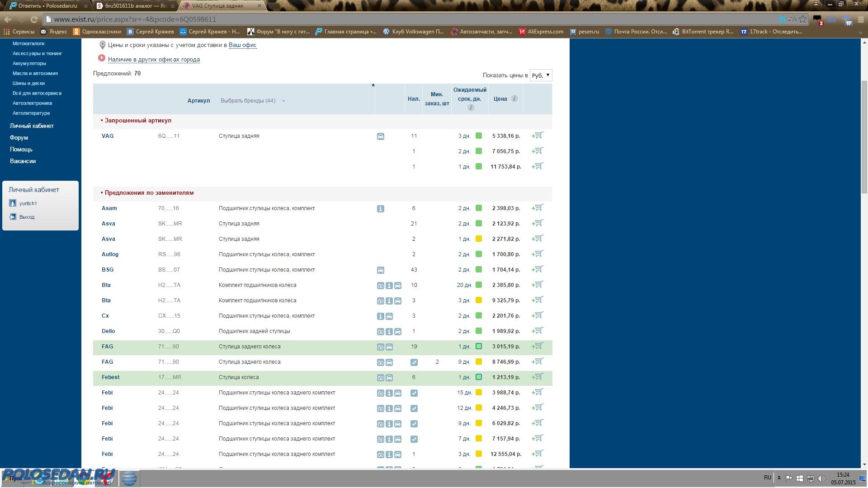Screen dimensions: 868x488
Task: Click expected delivery info icon in header
Action: 471,108
